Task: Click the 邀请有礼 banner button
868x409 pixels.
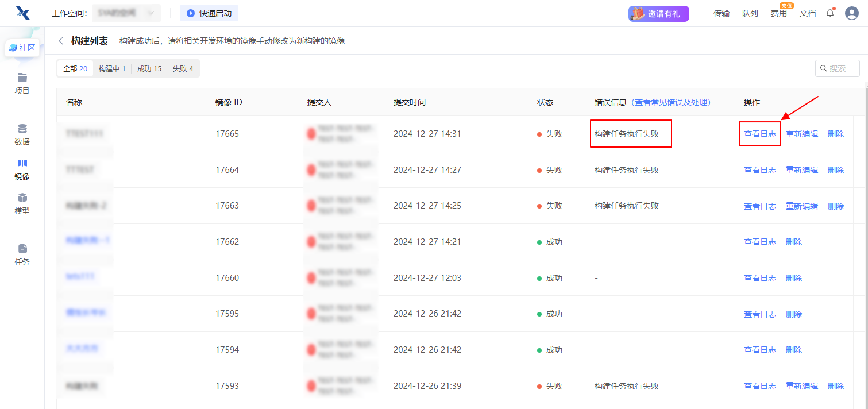Action: point(658,14)
